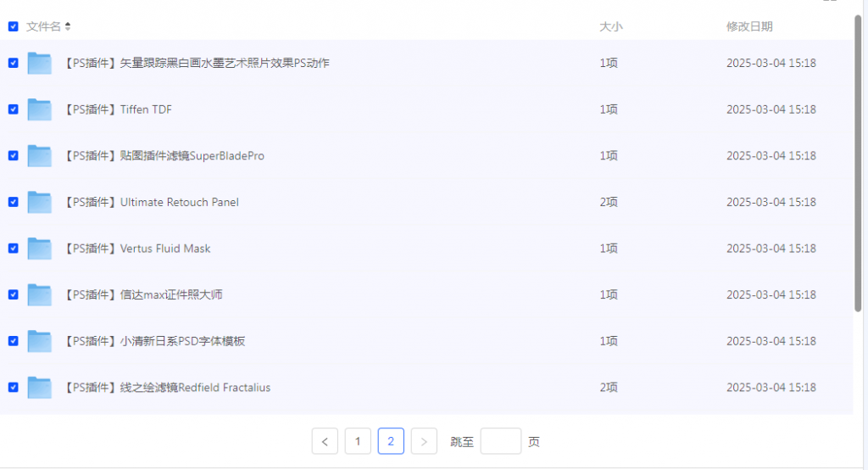
Task: Uncheck the 小清新日系PSD字体模板 row checkbox
Action: [14, 341]
